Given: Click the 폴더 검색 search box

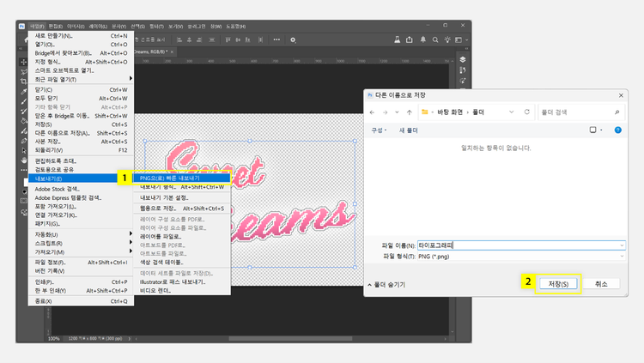Looking at the screenshot, I should [x=580, y=112].
